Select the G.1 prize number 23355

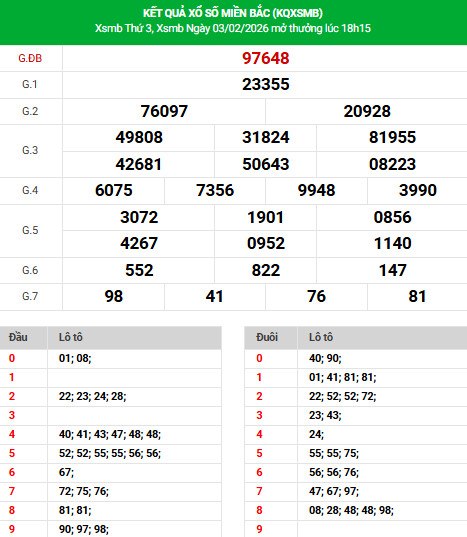point(266,84)
